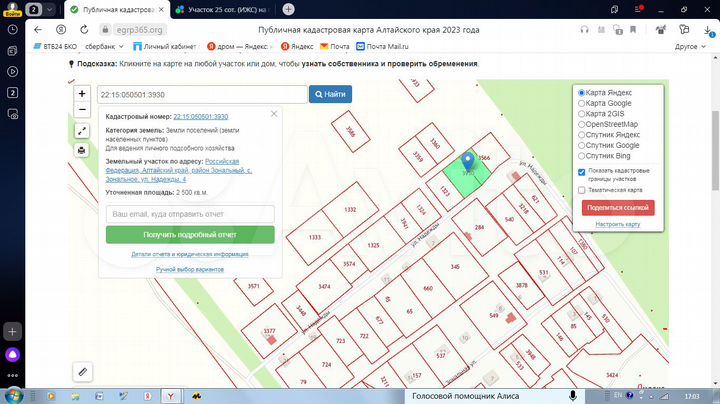
Task: Click the blue map pin marker
Action: (x=467, y=161)
